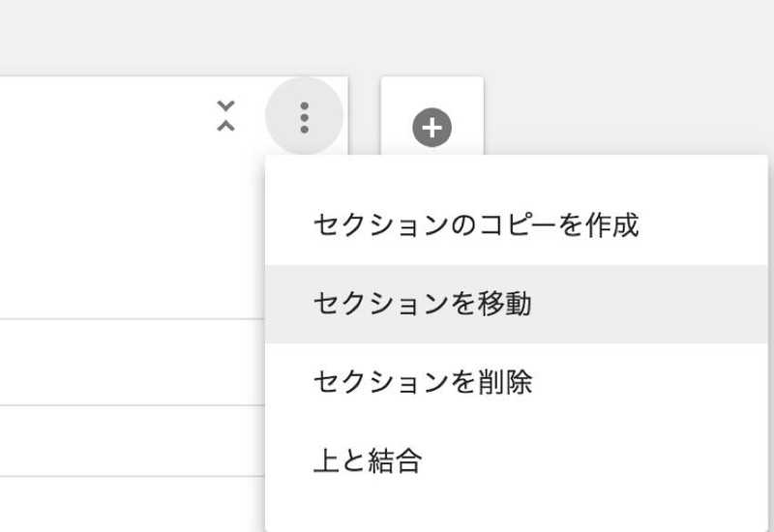Click the first empty row in section card
The width and height of the screenshot is (774, 532).
point(133,362)
